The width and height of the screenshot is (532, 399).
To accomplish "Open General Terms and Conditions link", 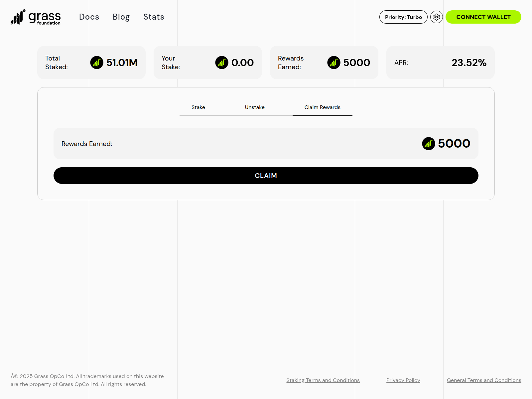I will click(484, 380).
